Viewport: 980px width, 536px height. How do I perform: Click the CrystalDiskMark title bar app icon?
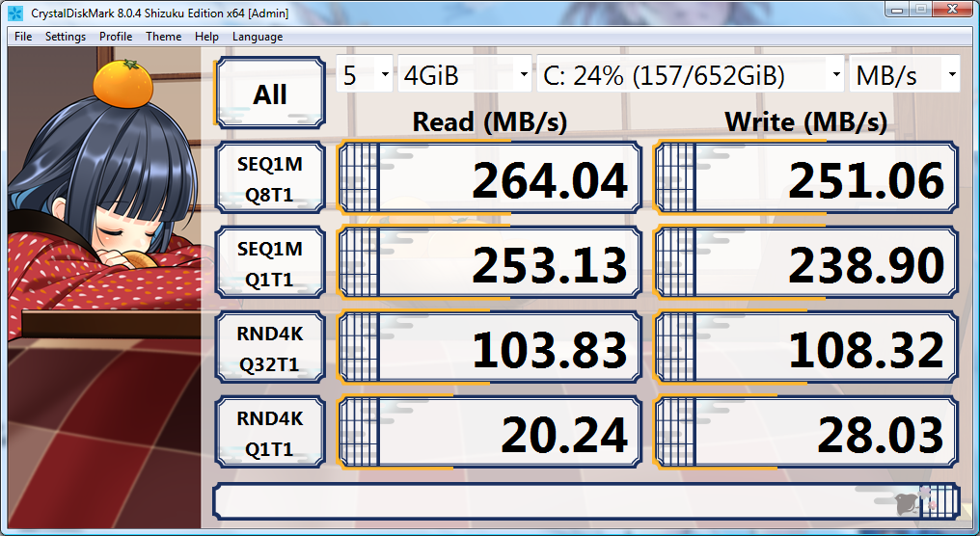pyautogui.click(x=15, y=13)
